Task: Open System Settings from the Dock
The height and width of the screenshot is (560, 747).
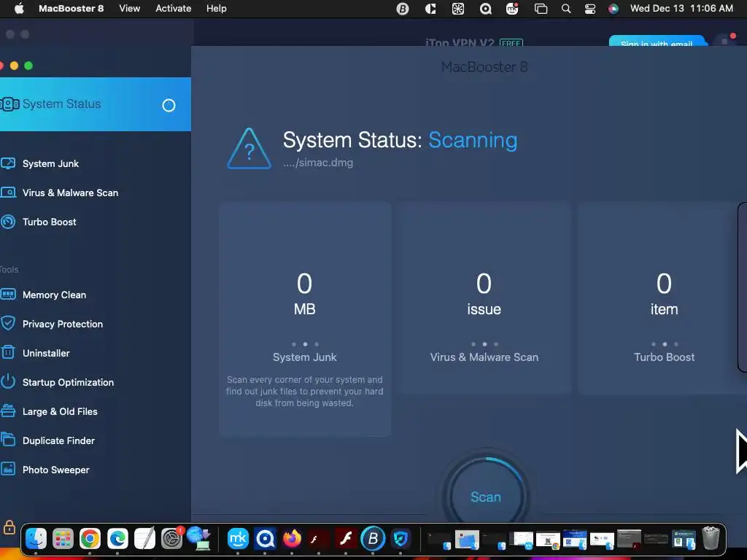Action: [172, 539]
